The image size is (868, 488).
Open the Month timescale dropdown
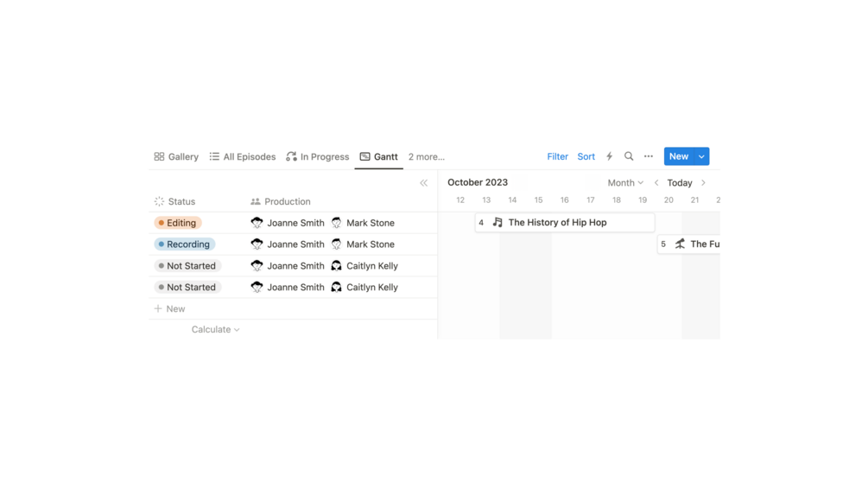(625, 183)
